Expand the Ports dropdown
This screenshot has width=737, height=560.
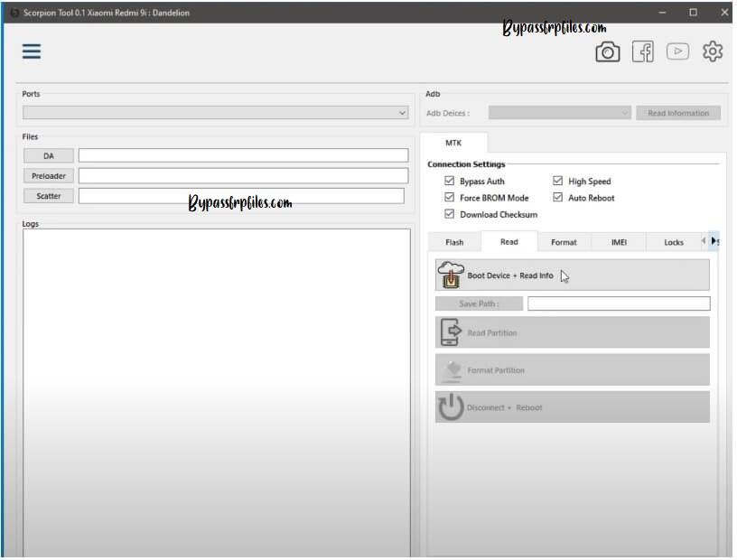[x=402, y=113]
